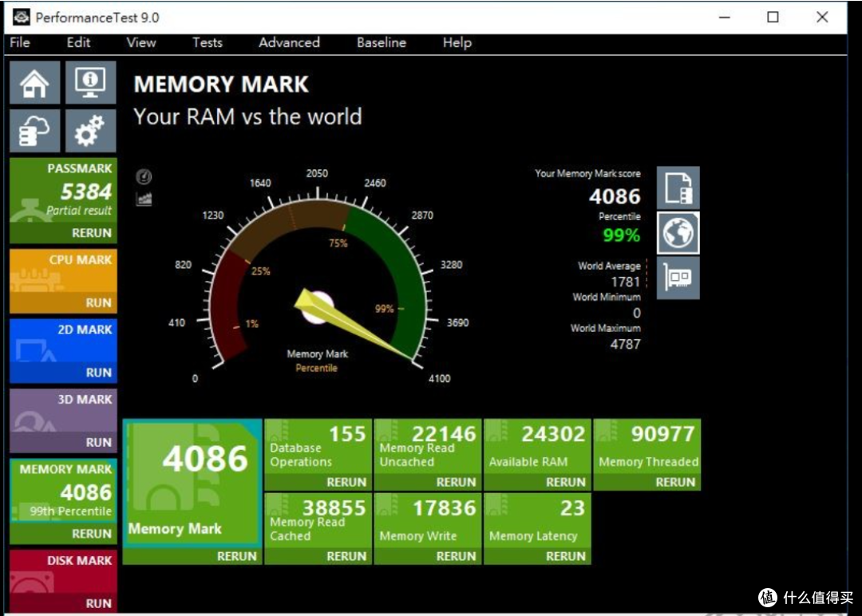Image resolution: width=862 pixels, height=616 pixels.
Task: Rerun the PassMark overall test
Action: click(x=91, y=233)
